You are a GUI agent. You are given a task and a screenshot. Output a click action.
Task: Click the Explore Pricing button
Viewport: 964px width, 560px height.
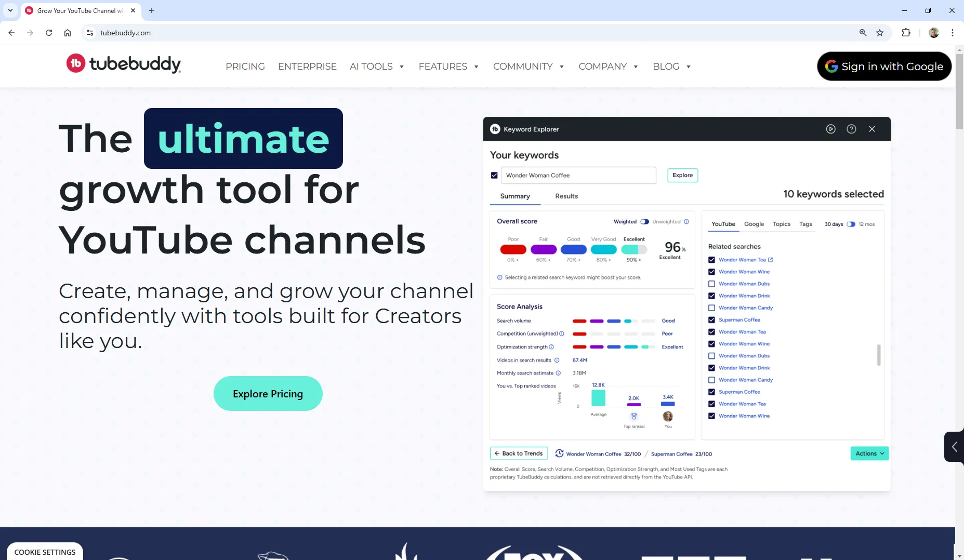click(268, 394)
